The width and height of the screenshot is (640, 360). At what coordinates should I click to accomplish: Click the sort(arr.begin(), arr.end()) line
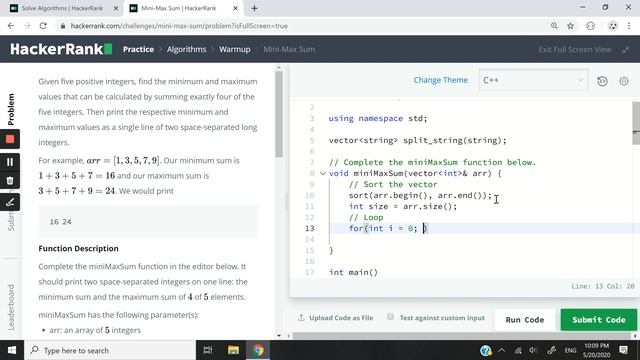point(420,195)
